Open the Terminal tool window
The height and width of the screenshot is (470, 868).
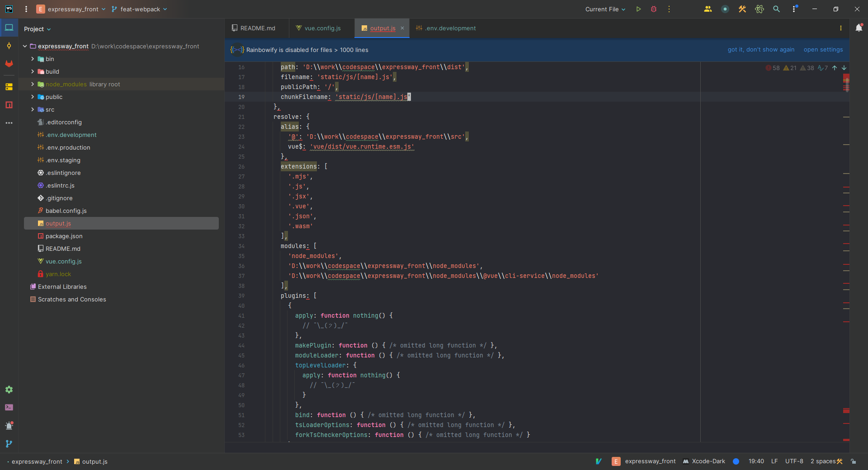(x=9, y=407)
